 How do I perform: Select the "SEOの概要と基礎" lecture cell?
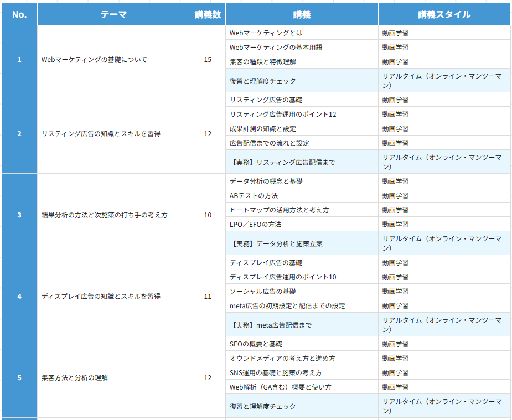coord(302,344)
